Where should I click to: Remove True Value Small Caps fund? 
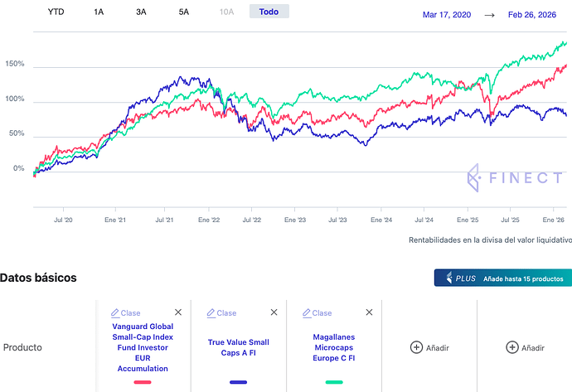click(274, 313)
